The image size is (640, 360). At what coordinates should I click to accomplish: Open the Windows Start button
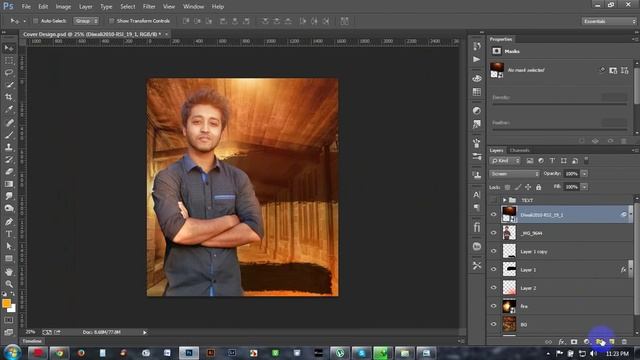(x=12, y=353)
